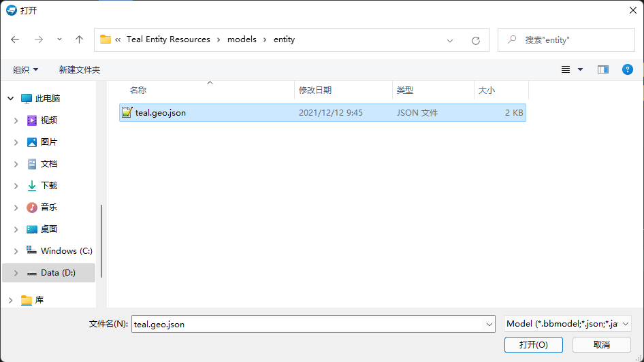Viewport: 644px width, 362px height.
Task: Go up one folder level
Action: pyautogui.click(x=79, y=39)
